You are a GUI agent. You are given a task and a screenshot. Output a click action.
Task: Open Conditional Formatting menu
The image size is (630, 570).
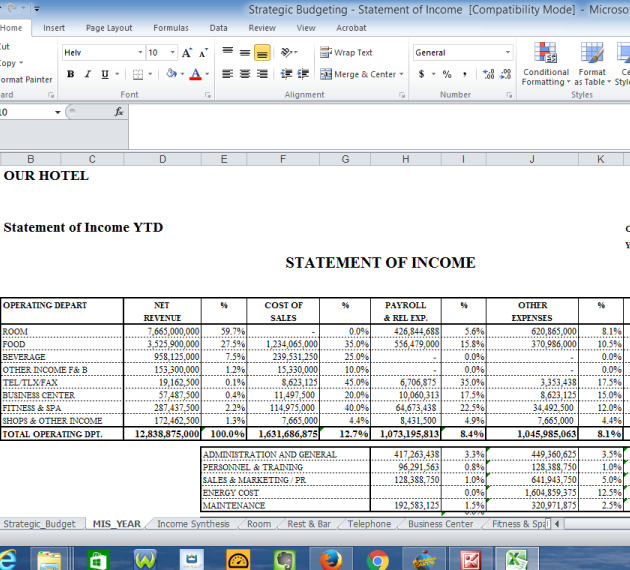(x=545, y=64)
